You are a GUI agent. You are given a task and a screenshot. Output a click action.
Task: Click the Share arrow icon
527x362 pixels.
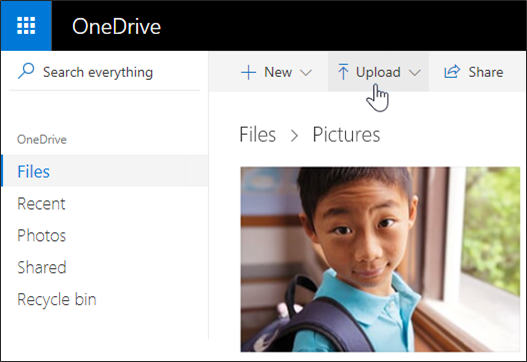[452, 72]
